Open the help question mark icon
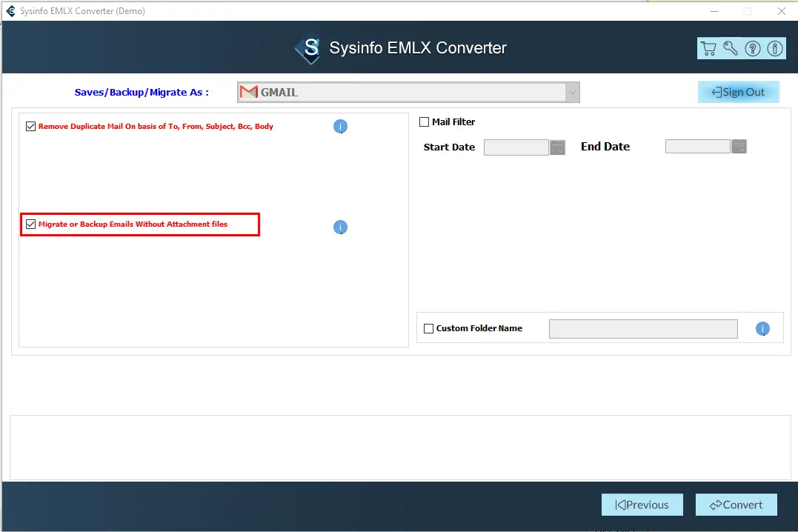This screenshot has width=798, height=532. (x=753, y=48)
